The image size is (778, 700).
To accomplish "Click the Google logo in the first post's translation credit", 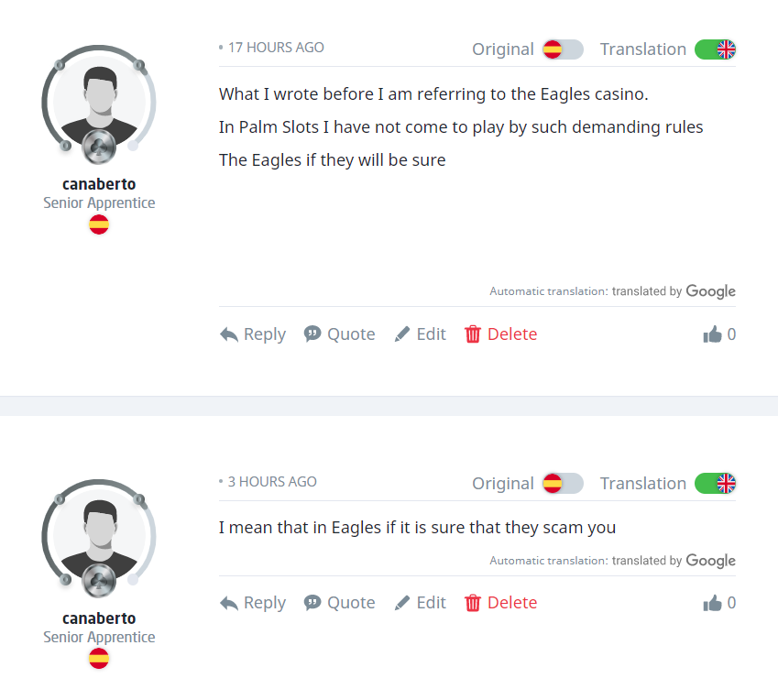I will click(711, 291).
